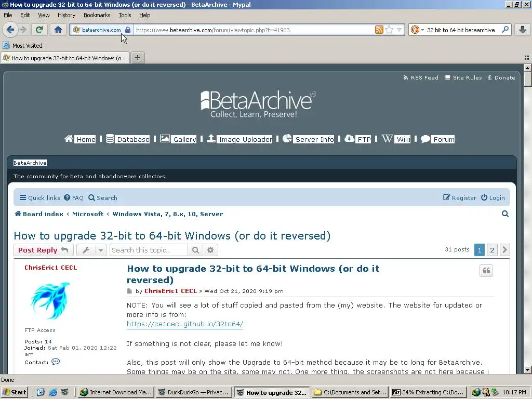This screenshot has height=399, width=532.
Task: Expand the Quick links menu
Action: click(39, 198)
